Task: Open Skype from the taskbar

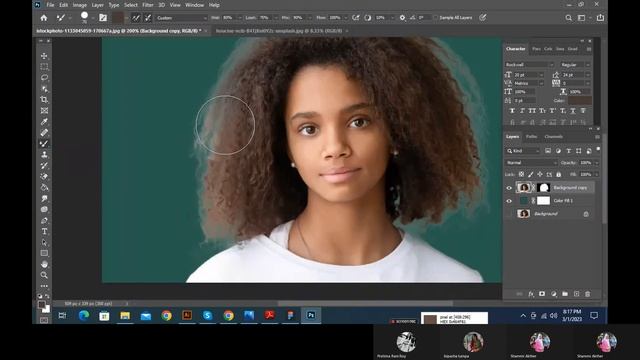Action: coord(208,315)
